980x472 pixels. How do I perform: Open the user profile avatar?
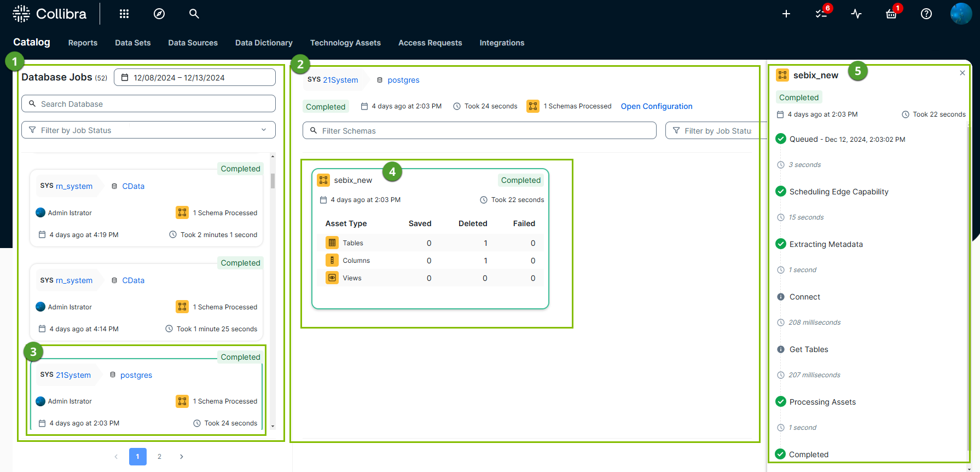click(x=961, y=14)
